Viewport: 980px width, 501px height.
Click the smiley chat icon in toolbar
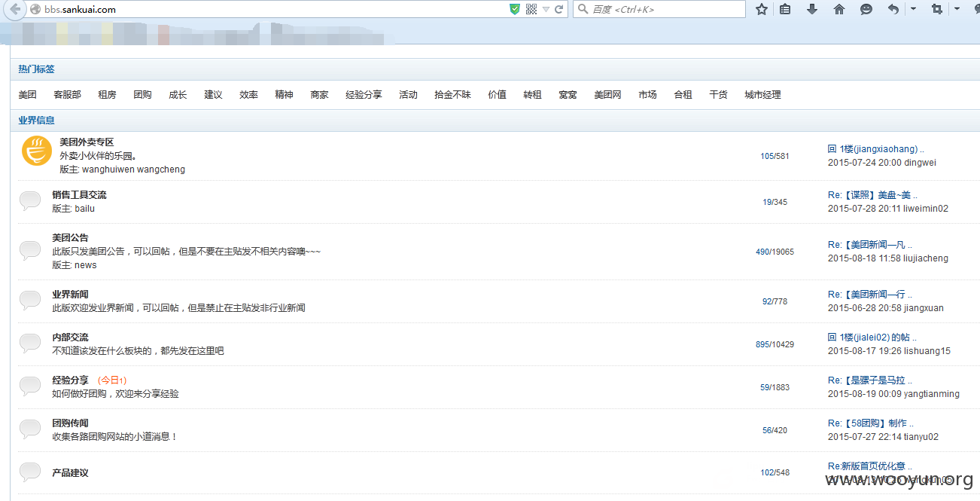pyautogui.click(x=866, y=10)
